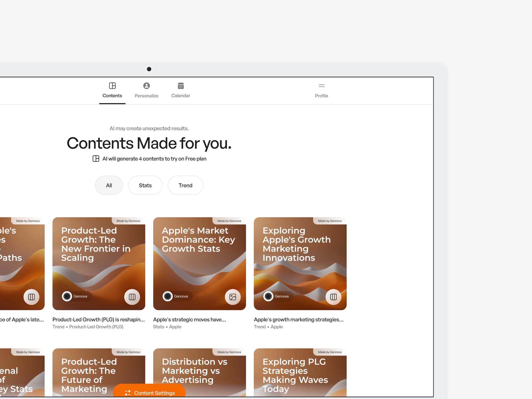Click Gennova logo on Product-Led Growth Scaling card
This screenshot has height=399, width=532.
[67, 296]
